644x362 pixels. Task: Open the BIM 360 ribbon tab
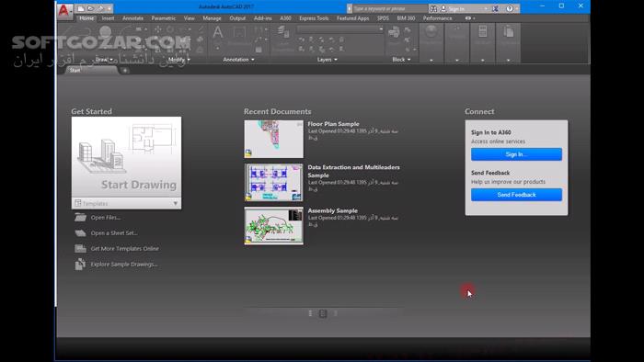tap(406, 18)
